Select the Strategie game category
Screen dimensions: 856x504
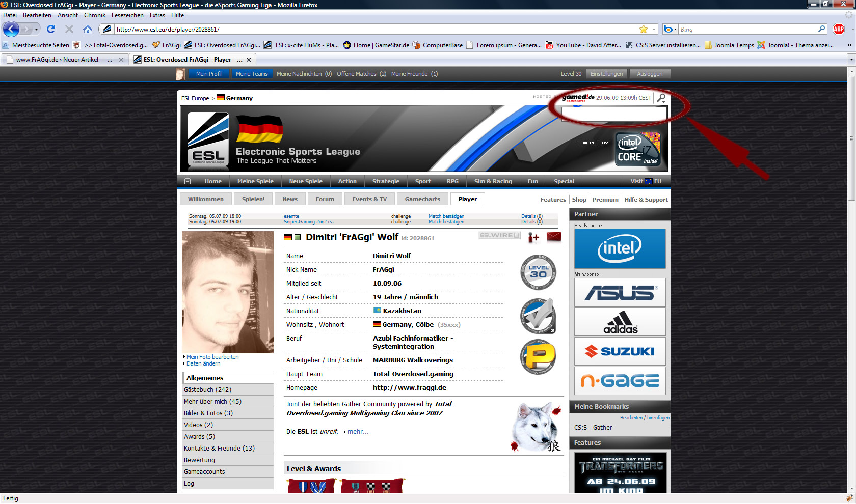pos(386,181)
